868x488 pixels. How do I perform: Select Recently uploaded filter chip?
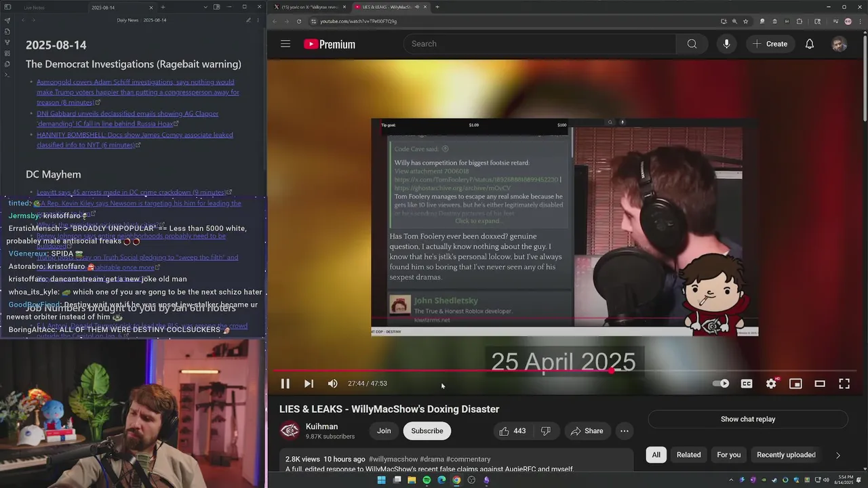[x=786, y=455]
